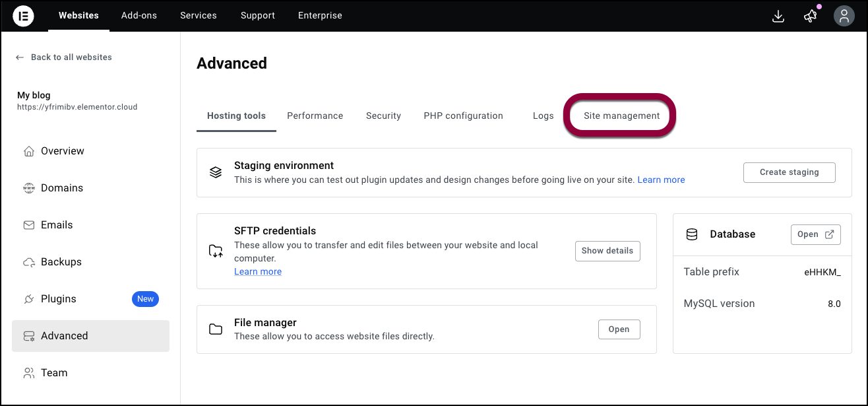868x406 pixels.
Task: Click the Domains globe icon
Action: point(29,188)
